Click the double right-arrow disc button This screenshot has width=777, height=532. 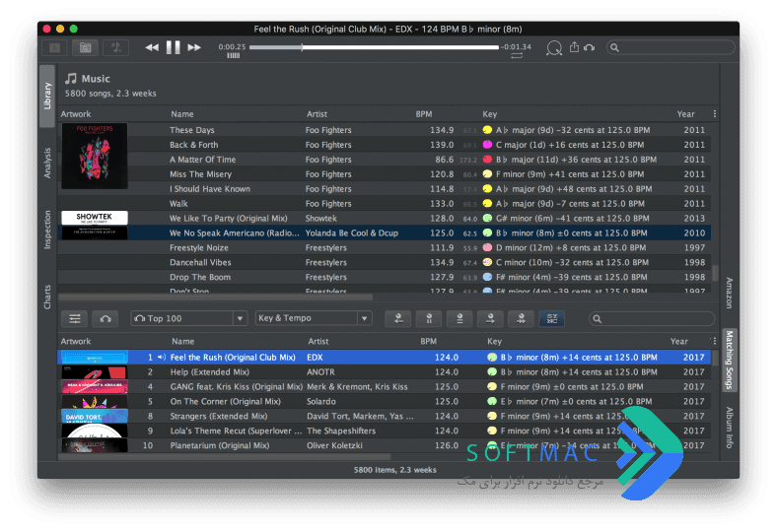pos(521,318)
